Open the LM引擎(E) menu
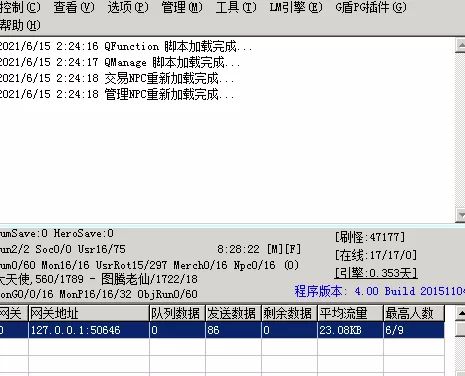 tap(296, 7)
